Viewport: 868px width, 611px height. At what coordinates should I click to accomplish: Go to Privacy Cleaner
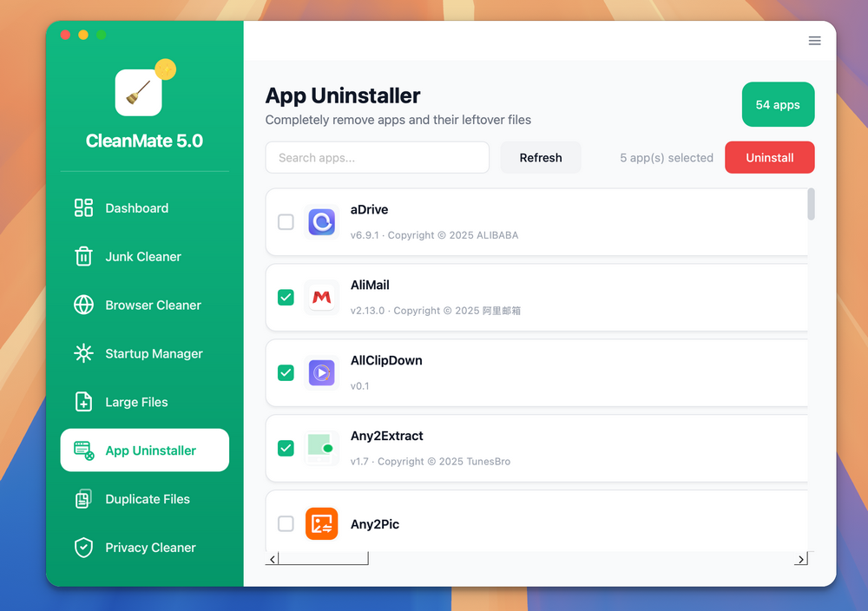(x=144, y=548)
